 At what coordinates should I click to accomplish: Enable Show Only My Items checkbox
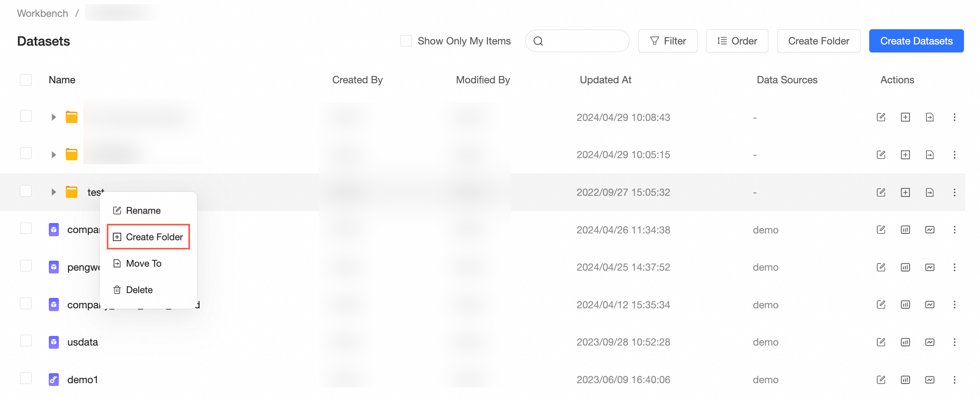406,41
